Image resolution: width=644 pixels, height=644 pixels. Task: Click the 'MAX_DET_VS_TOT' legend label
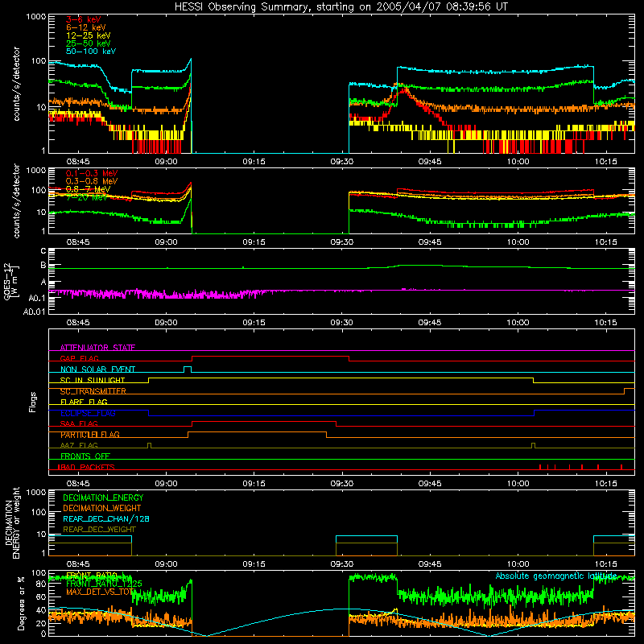(100, 592)
